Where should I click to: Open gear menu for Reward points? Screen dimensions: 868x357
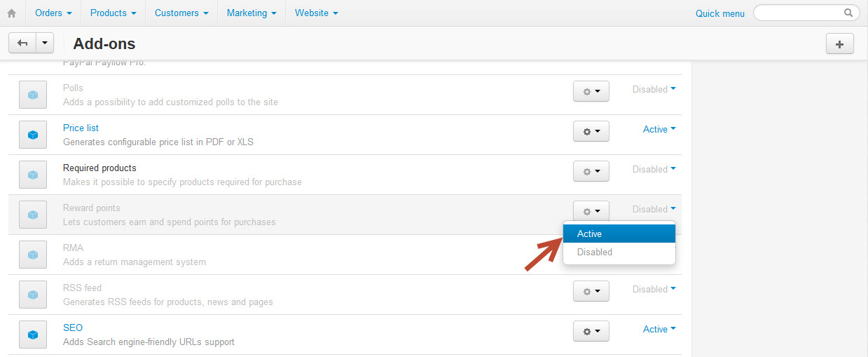tap(591, 211)
